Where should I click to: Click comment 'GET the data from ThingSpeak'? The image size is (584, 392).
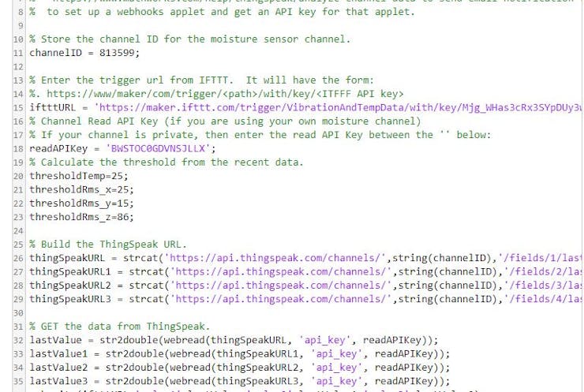click(119, 327)
